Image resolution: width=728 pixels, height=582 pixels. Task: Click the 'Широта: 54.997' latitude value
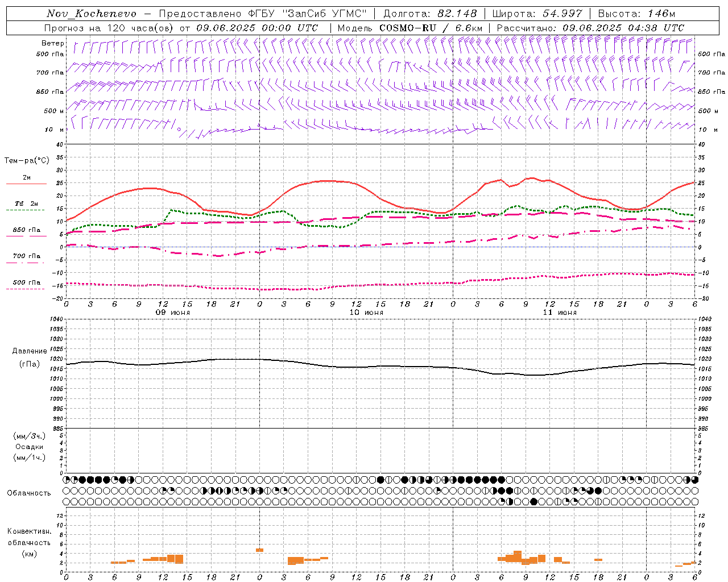coord(537,14)
